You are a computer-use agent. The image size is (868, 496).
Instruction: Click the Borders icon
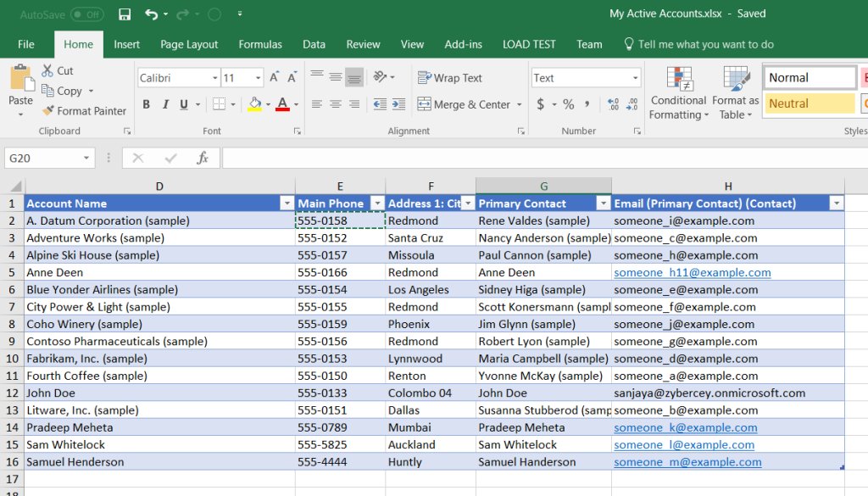click(220, 104)
